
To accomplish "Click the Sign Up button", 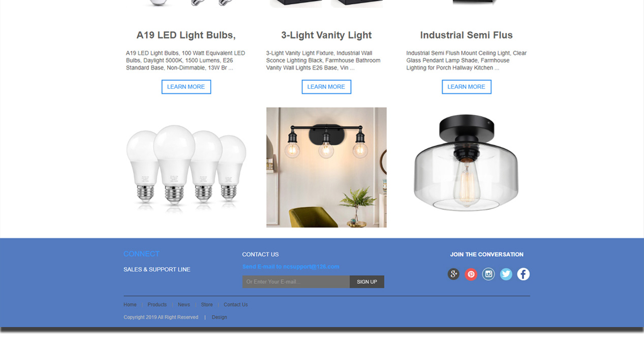I will [367, 282].
